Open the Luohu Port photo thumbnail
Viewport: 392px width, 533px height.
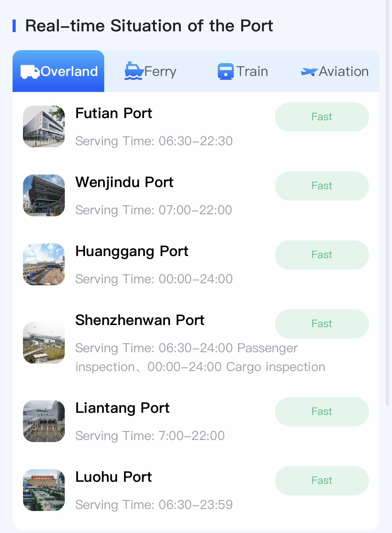[x=44, y=490]
